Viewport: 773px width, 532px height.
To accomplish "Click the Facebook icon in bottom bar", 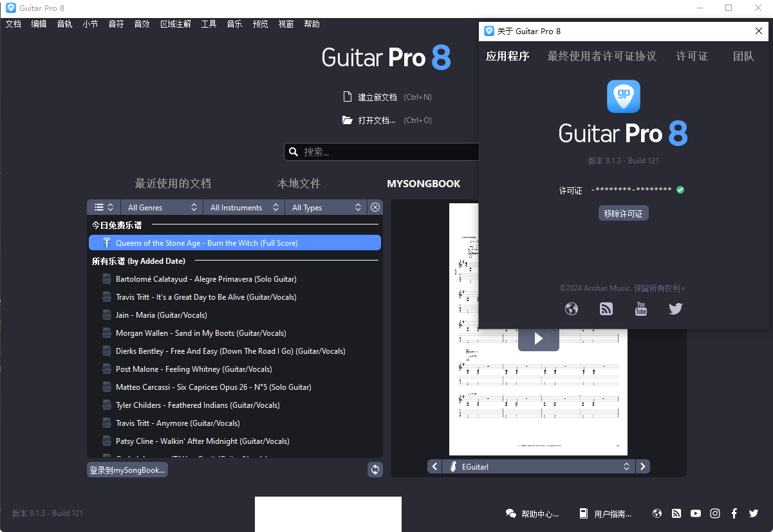I will [734, 513].
